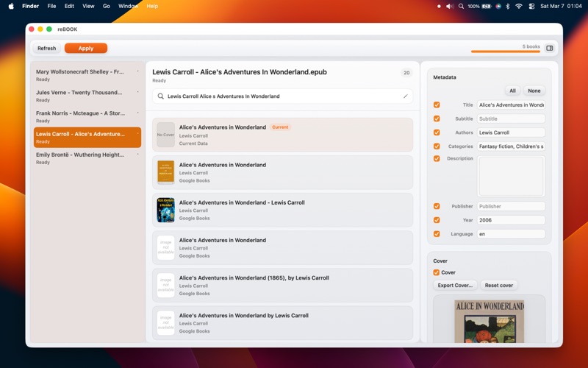Click the Subtitle input field
This screenshot has height=368, width=588.
pyautogui.click(x=511, y=118)
